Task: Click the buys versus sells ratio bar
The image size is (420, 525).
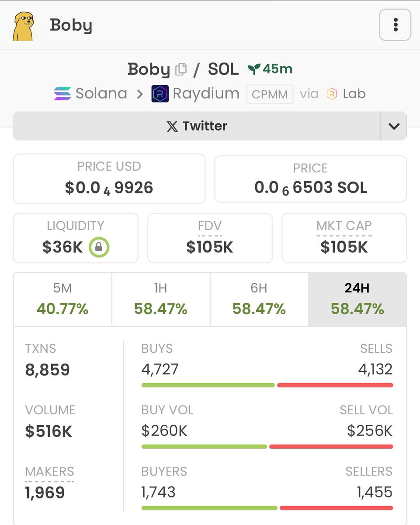Action: (267, 385)
